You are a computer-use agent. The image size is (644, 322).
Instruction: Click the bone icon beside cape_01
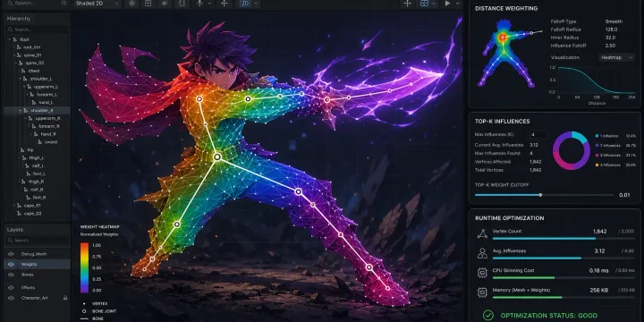coord(19,206)
